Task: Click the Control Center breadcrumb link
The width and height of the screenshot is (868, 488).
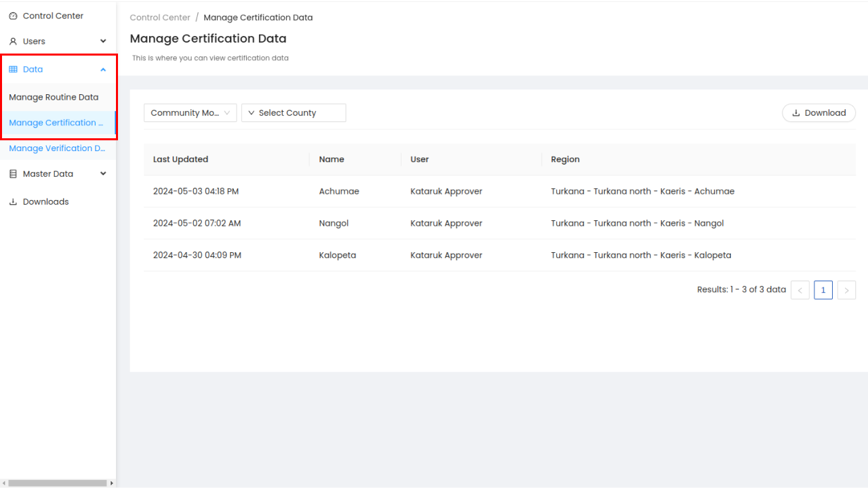Action: [x=160, y=18]
